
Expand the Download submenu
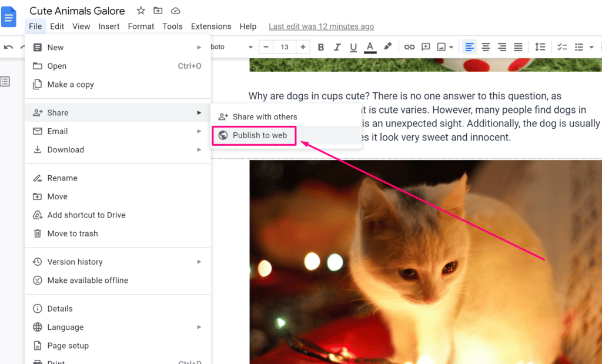(118, 150)
